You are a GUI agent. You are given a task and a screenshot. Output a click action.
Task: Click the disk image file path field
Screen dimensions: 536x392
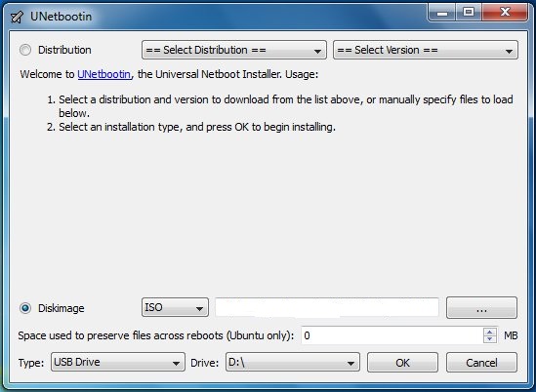tap(327, 307)
